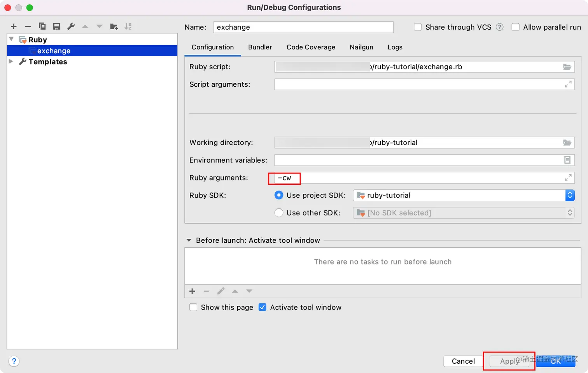Copy the selected configuration
The image size is (588, 373).
pos(42,26)
